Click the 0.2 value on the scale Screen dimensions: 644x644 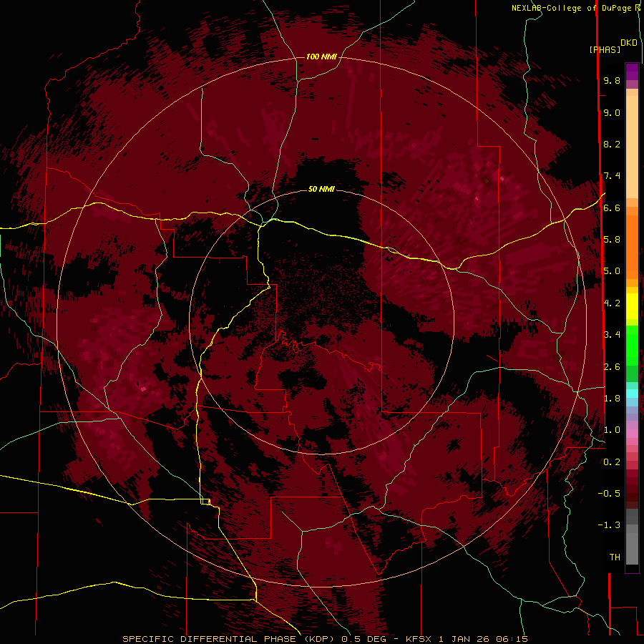click(x=612, y=462)
